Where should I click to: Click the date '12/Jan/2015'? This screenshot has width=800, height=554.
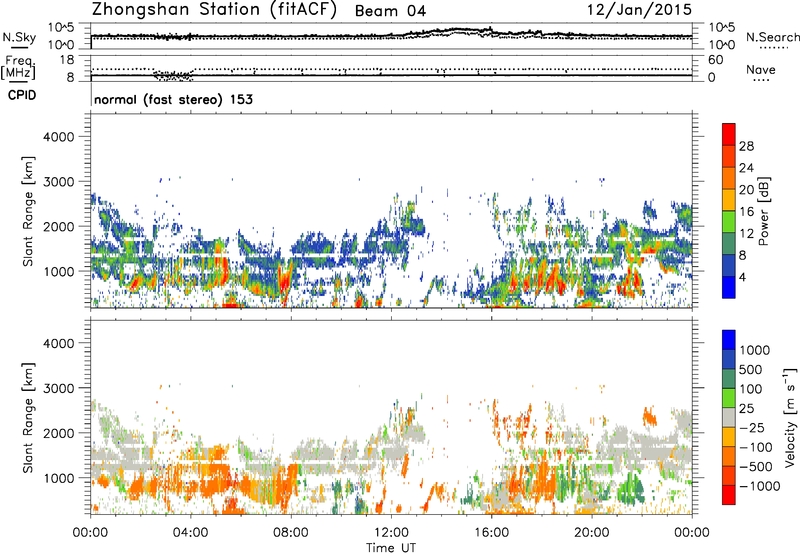(x=639, y=9)
